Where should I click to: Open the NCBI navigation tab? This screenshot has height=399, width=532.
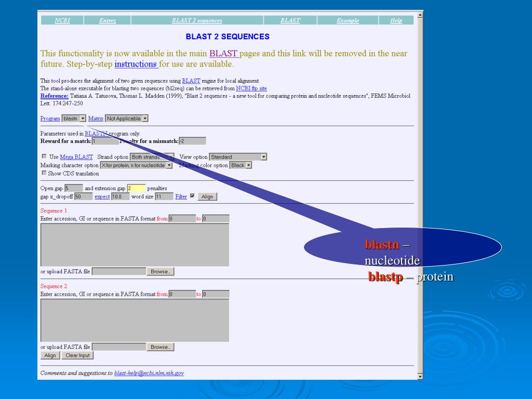pos(62,20)
